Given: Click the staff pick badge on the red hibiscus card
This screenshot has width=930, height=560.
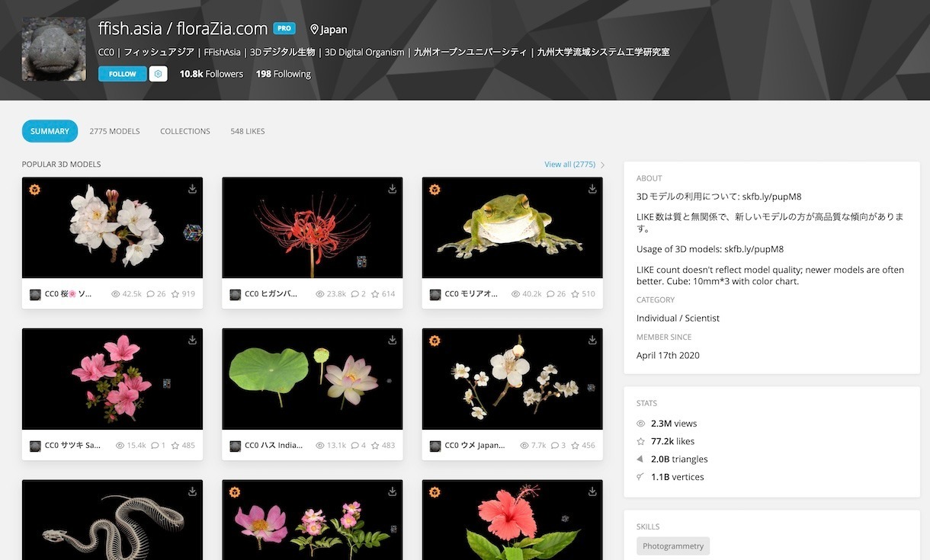Looking at the screenshot, I should click(x=435, y=491).
